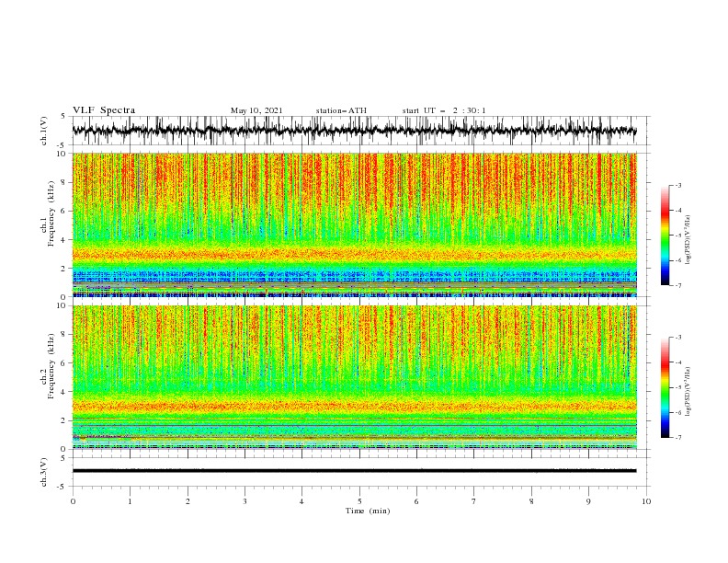Click the ch.1 "Frequency (kHz)" axis label
The height and width of the screenshot is (563, 728).
[51, 213]
